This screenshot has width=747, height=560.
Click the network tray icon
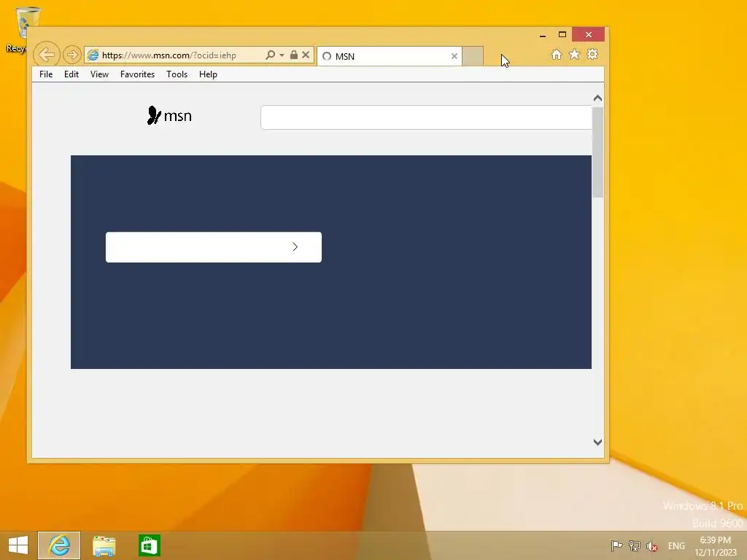(x=635, y=545)
